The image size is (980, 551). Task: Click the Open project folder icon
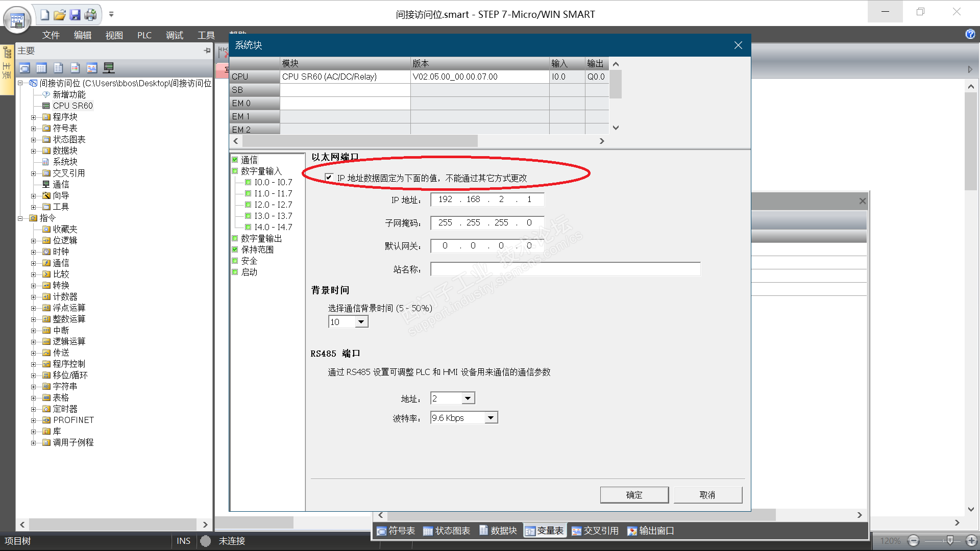pos(60,15)
